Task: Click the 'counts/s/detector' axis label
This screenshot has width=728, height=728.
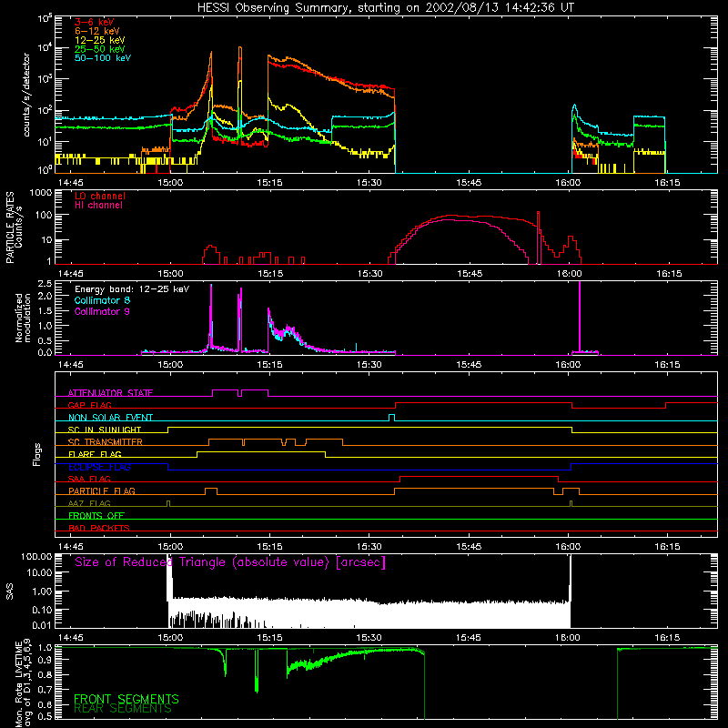Action: pos(26,95)
